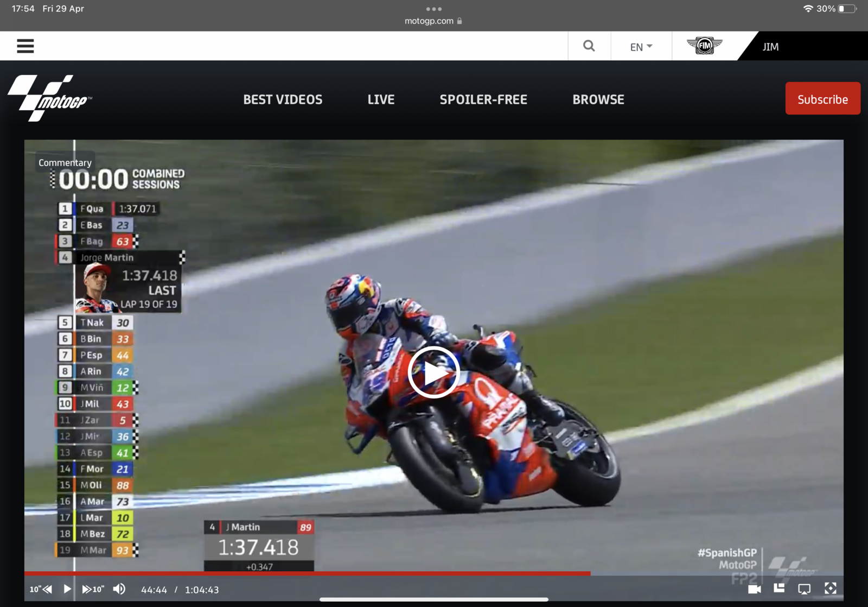This screenshot has height=607, width=868.
Task: Go to MotoGP home via logo
Action: tap(50, 98)
